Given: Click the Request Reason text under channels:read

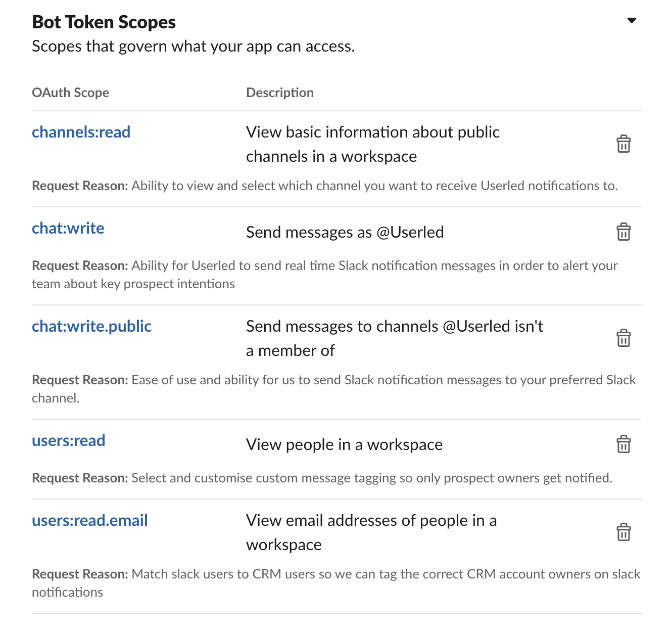Looking at the screenshot, I should click(324, 186).
